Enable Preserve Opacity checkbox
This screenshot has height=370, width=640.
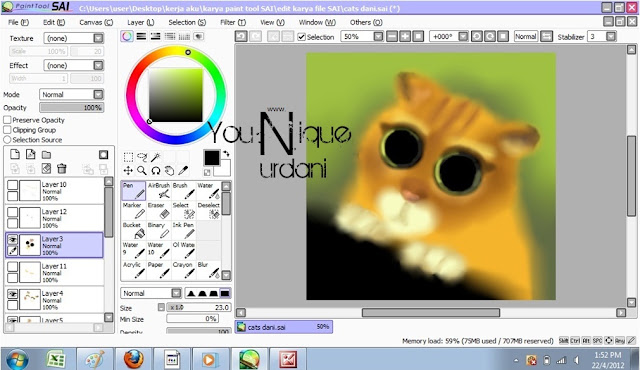pyautogui.click(x=7, y=120)
